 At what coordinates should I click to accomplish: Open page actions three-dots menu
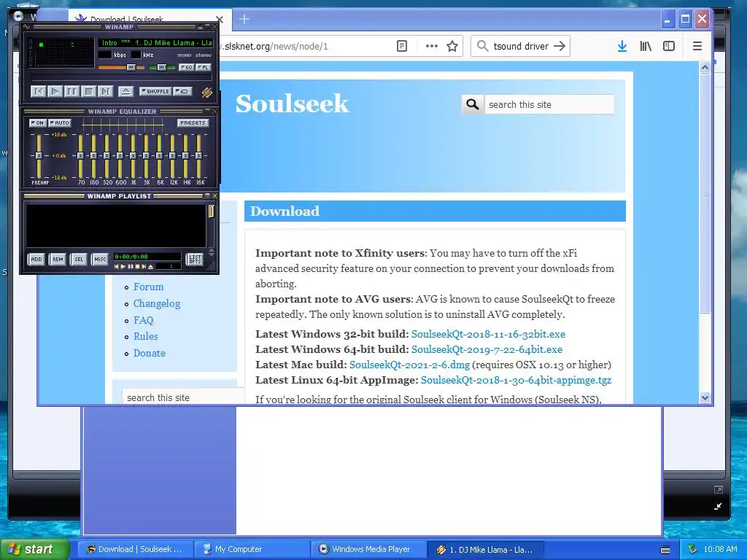click(432, 46)
